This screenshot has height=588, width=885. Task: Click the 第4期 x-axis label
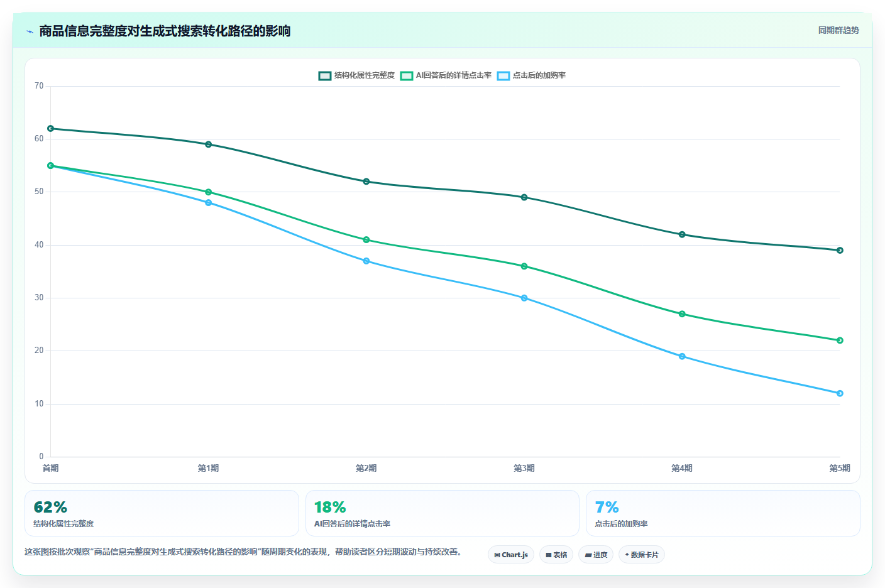click(682, 468)
